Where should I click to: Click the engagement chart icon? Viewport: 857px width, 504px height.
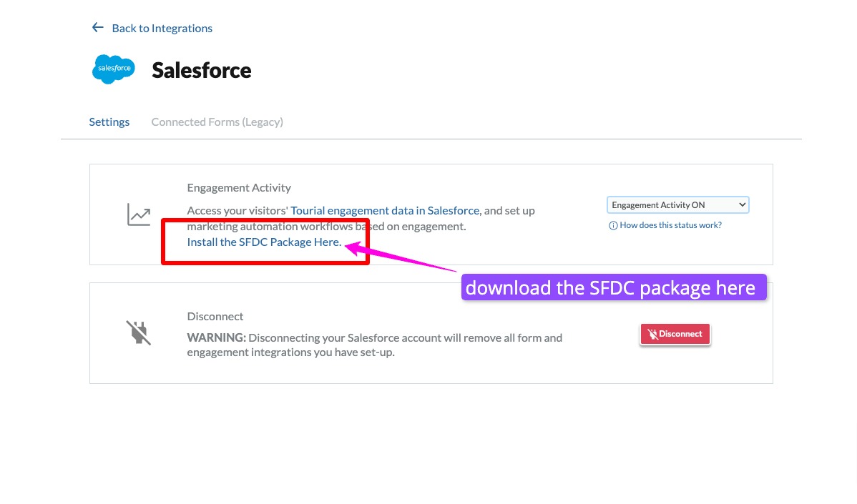click(139, 214)
